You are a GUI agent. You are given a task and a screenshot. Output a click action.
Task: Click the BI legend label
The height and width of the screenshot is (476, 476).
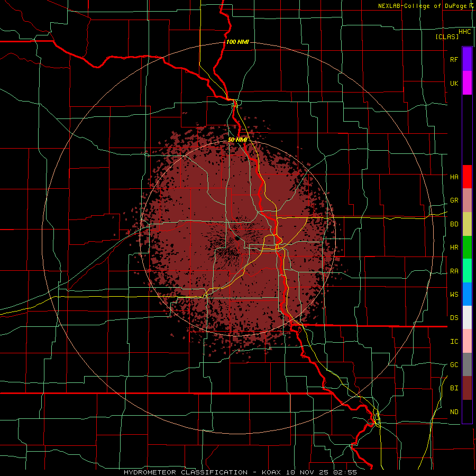454,388
